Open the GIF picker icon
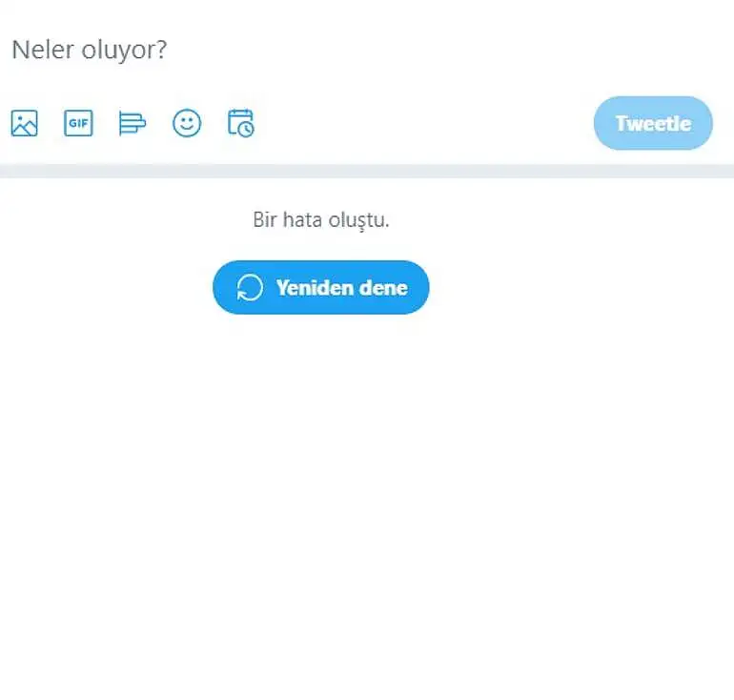This screenshot has width=734, height=700. (x=78, y=123)
